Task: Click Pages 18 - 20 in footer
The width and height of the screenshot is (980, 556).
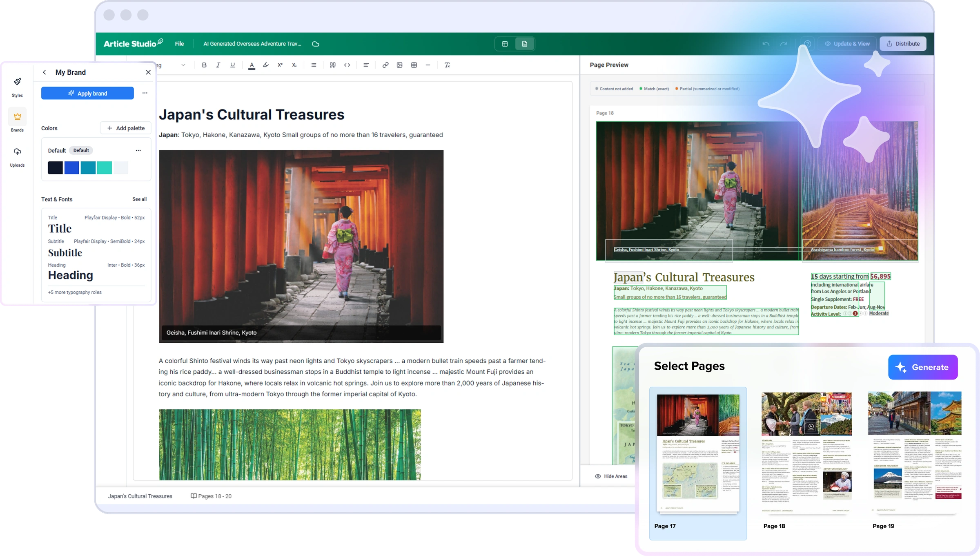Action: pyautogui.click(x=211, y=496)
